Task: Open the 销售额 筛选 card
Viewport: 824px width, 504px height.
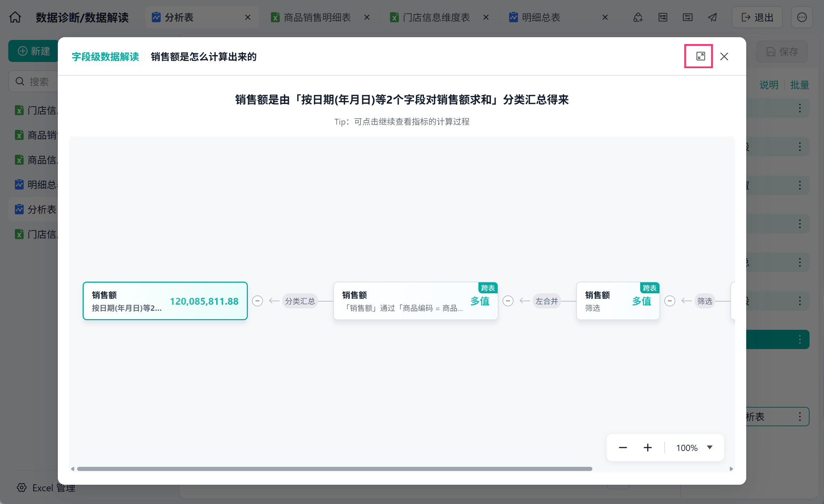Action: (x=618, y=301)
